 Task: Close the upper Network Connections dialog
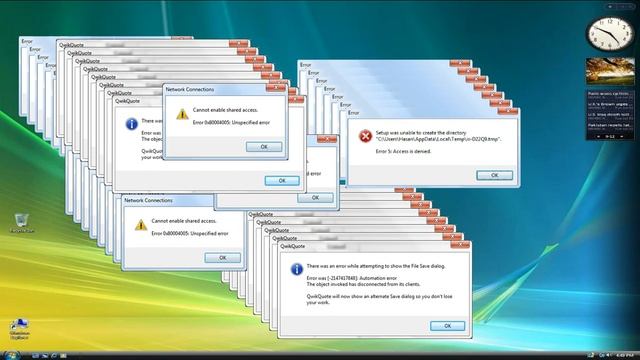[276, 88]
